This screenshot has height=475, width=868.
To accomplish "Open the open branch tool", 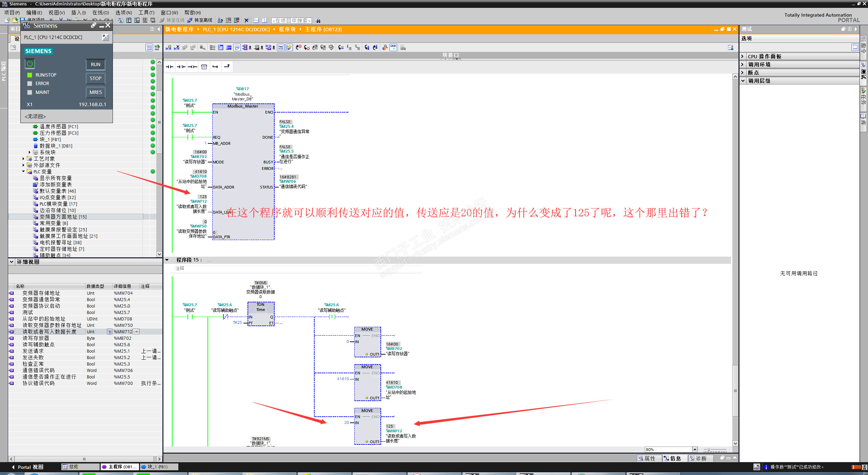I will (x=215, y=67).
